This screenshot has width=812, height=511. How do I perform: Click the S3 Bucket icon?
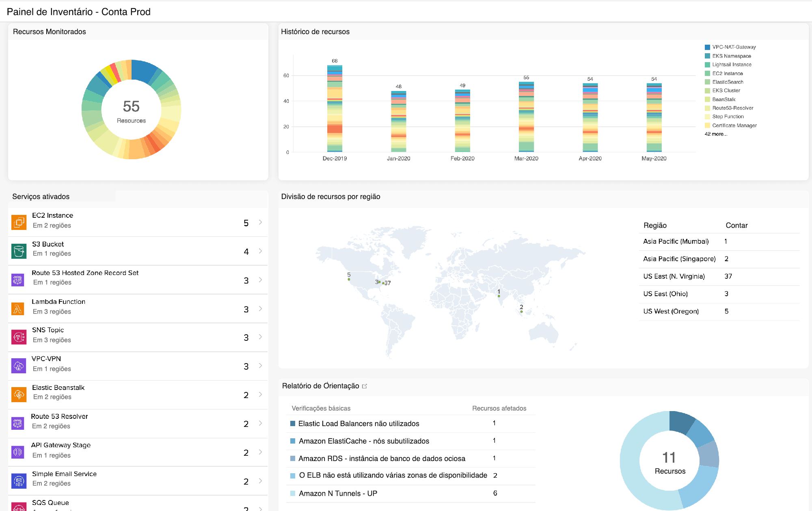point(18,251)
